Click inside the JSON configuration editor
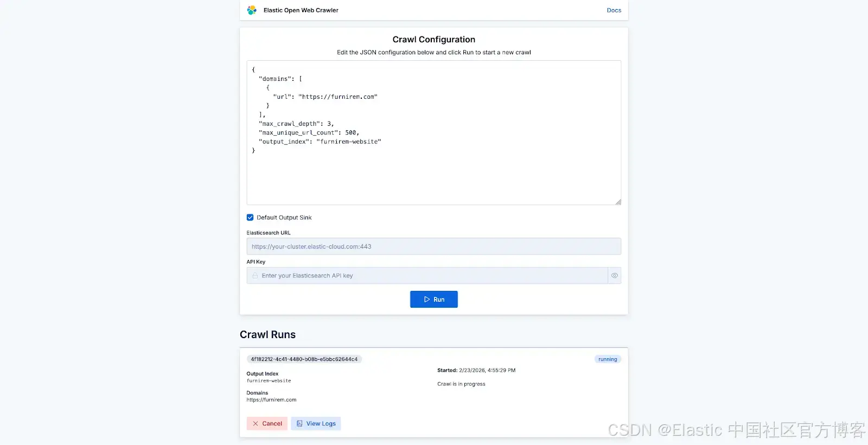 (x=433, y=132)
